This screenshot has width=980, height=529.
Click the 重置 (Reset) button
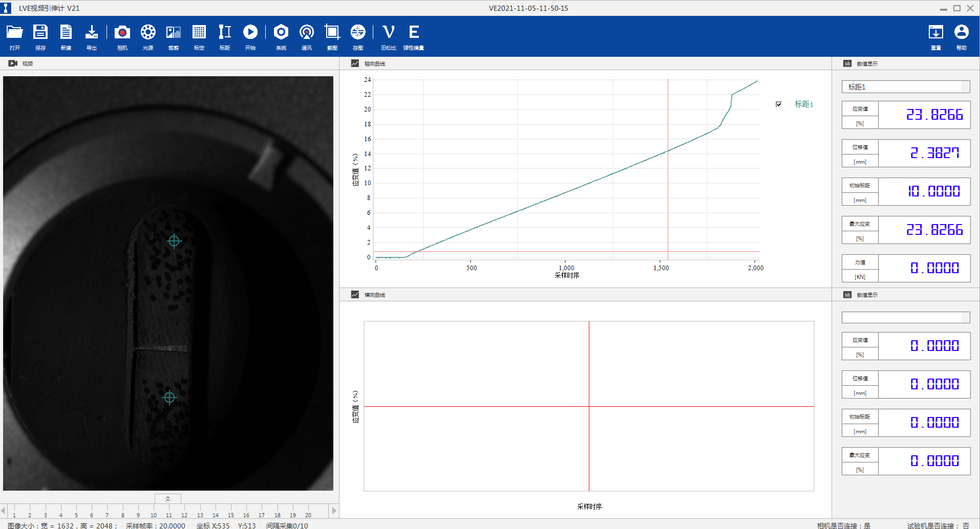point(935,33)
